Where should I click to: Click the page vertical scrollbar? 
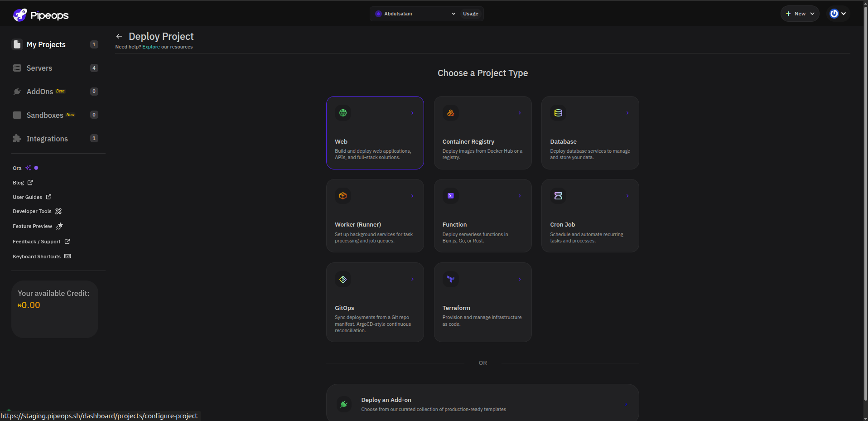865,204
